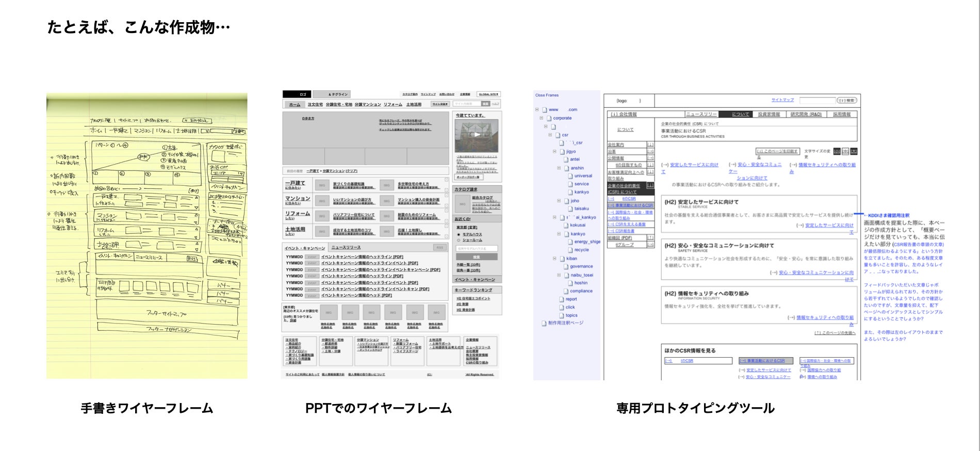Open the 投資家情報 navigation tab
980x451 pixels.
[769, 114]
